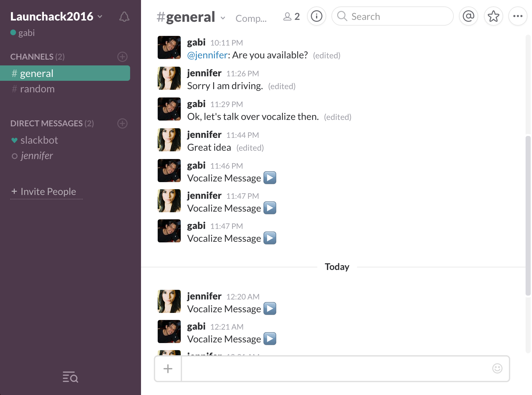Open the quick switcher icon at sidebar bottom
Image resolution: width=532 pixels, height=395 pixels.
(x=71, y=377)
